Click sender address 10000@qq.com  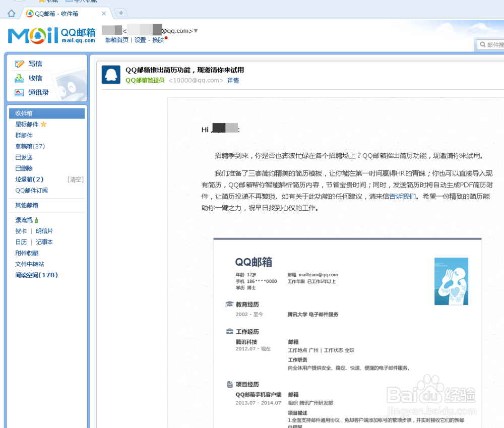click(196, 80)
